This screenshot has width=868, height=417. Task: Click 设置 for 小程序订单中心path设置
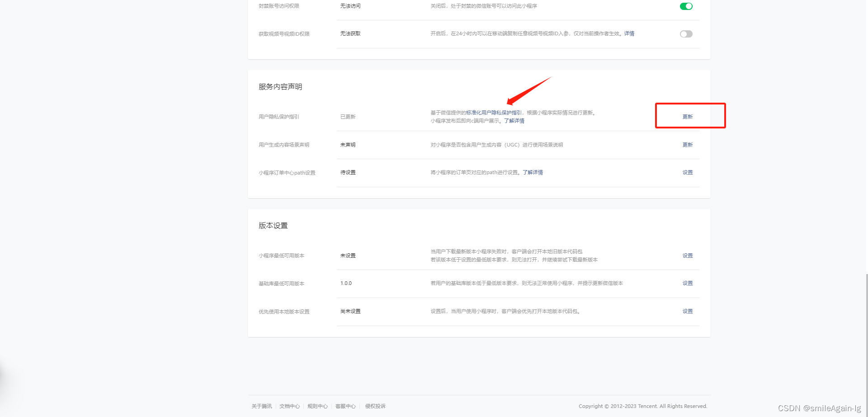[x=688, y=172]
